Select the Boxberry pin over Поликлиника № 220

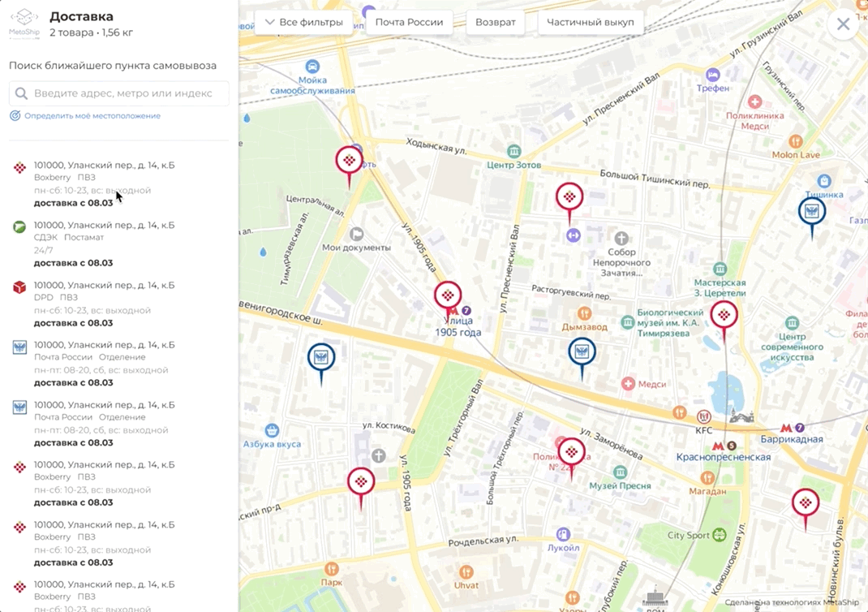point(572,452)
